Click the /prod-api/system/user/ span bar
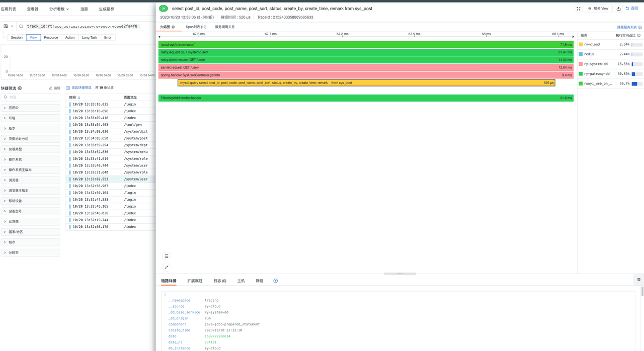Screen dimensions: 644x351 [366, 45]
